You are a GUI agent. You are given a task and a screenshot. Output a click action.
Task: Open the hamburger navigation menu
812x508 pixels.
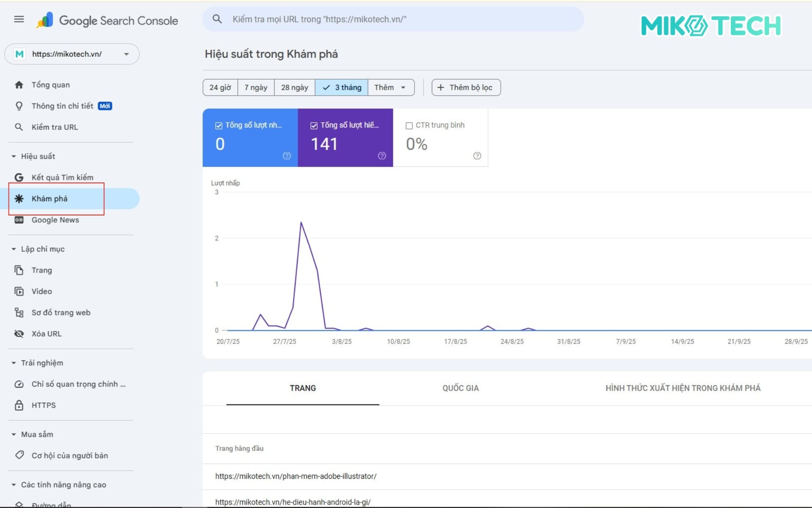click(19, 19)
